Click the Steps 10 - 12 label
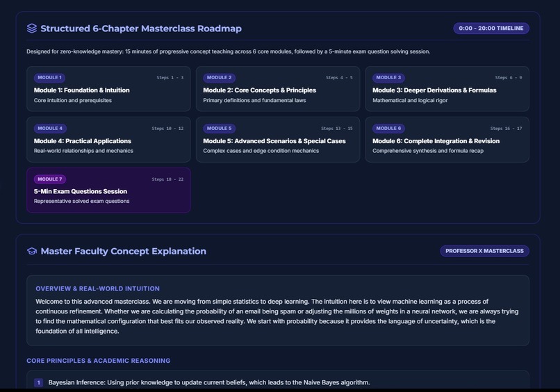Screen dimensions: 560x392 pyautogui.click(x=167, y=129)
